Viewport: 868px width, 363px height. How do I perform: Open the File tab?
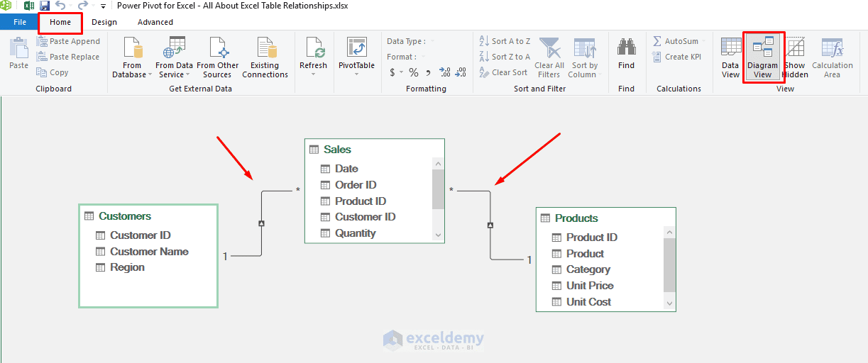point(20,22)
